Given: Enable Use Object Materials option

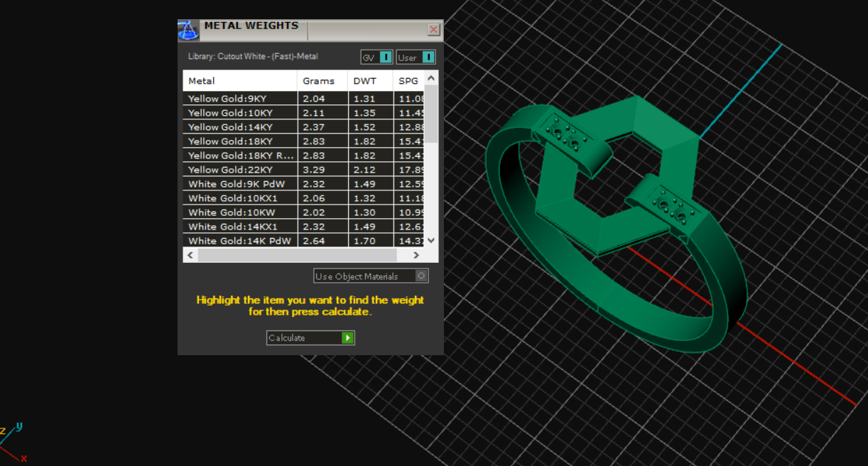Looking at the screenshot, I should point(421,276).
